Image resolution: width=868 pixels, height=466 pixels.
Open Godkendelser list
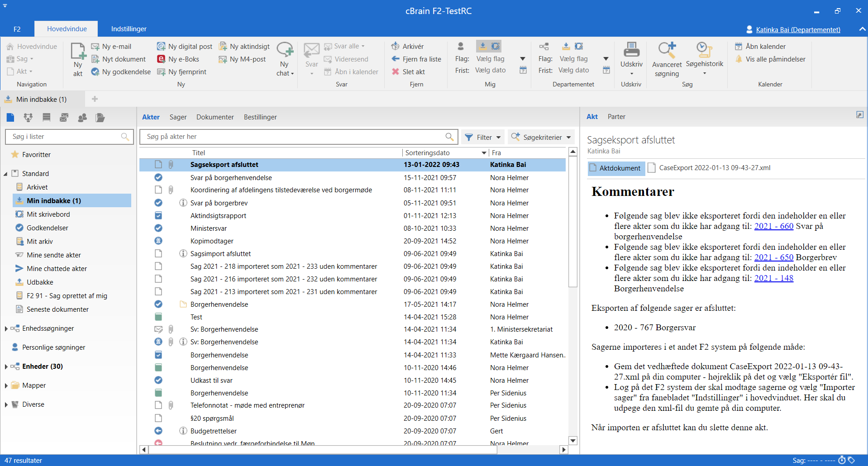[47, 228]
